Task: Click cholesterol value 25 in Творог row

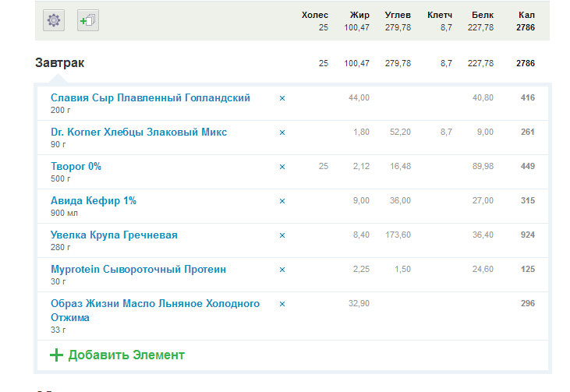Action: click(324, 167)
